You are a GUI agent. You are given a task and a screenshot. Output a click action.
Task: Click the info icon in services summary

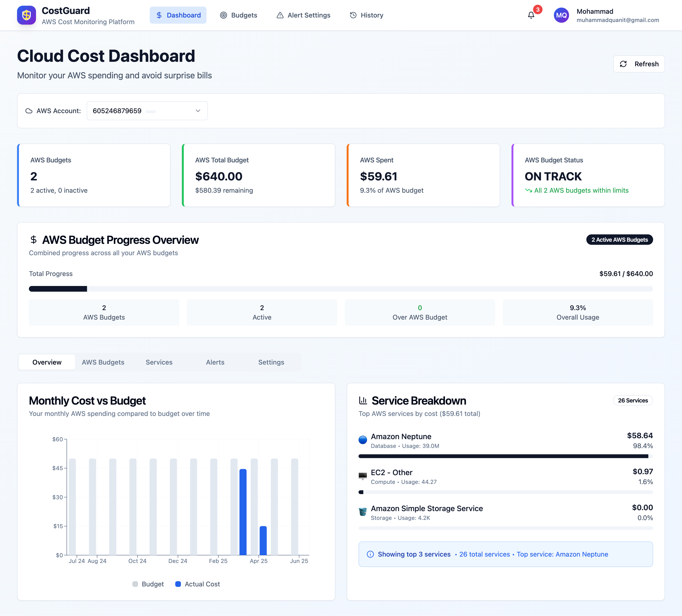coord(370,554)
